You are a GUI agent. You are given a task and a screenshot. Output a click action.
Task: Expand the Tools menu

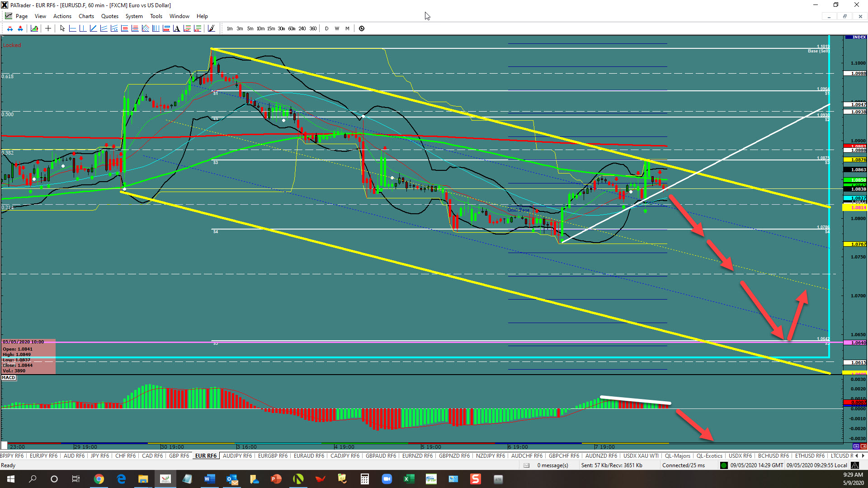pos(156,16)
